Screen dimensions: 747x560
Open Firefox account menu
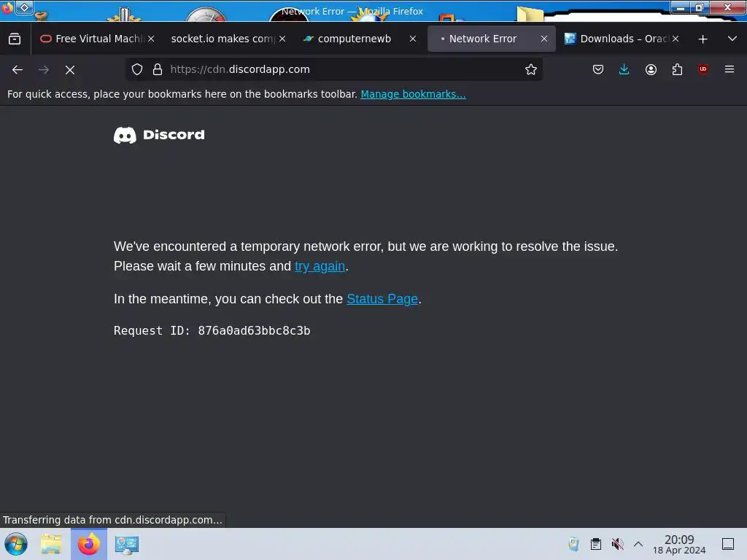[651, 69]
